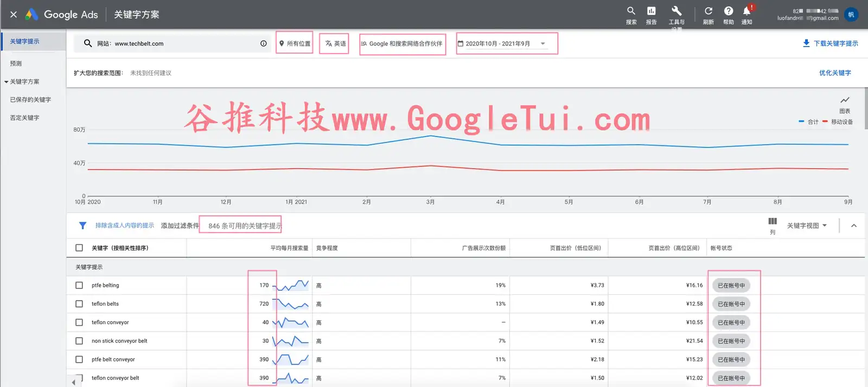Viewport: 868px width, 387px height.
Task: Click the filter funnel icon
Action: tap(82, 225)
